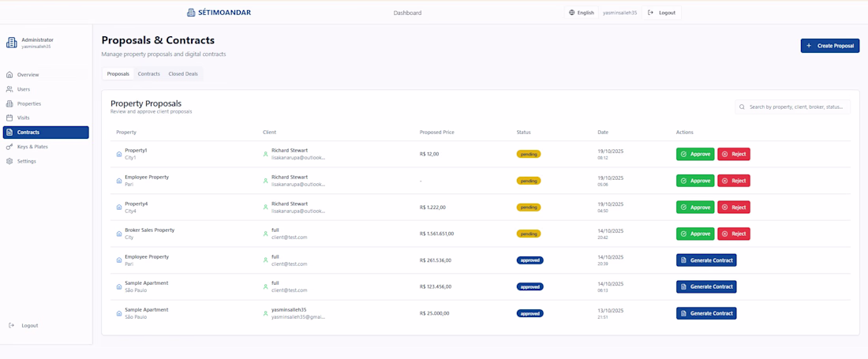Click the plus icon on Create Proposal
The image size is (868, 359).
(809, 46)
